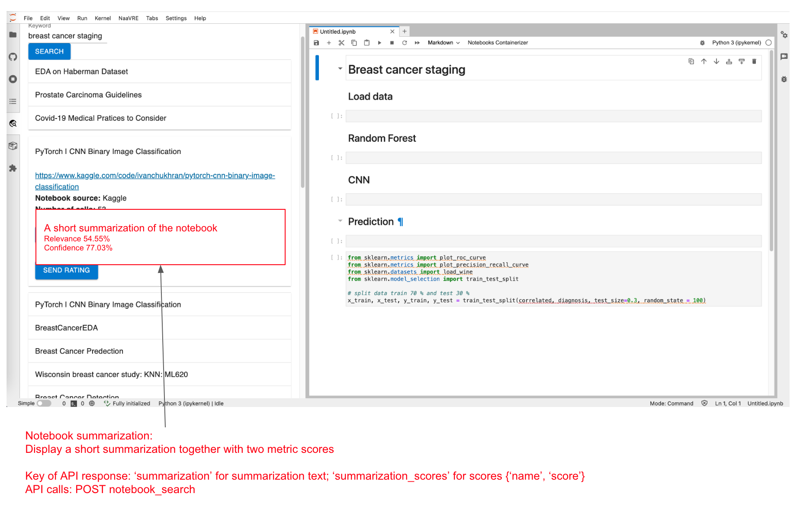Open the GitHub extension panel

point(13,57)
